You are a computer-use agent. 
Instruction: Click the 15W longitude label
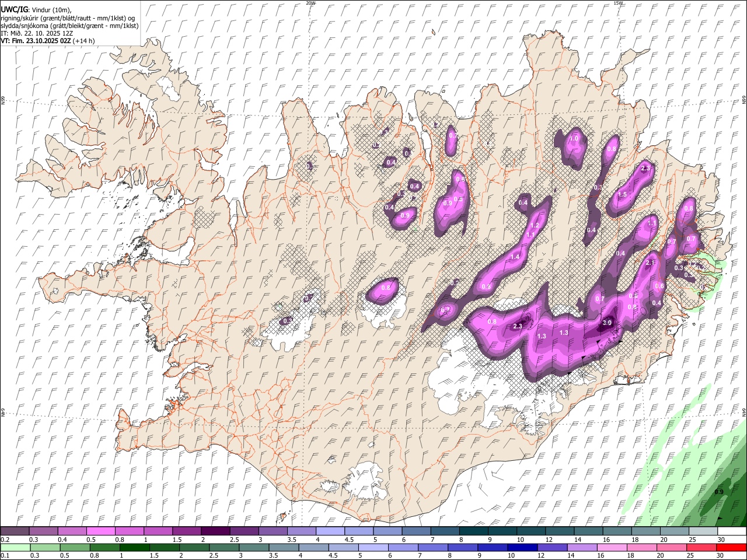tap(618, 3)
